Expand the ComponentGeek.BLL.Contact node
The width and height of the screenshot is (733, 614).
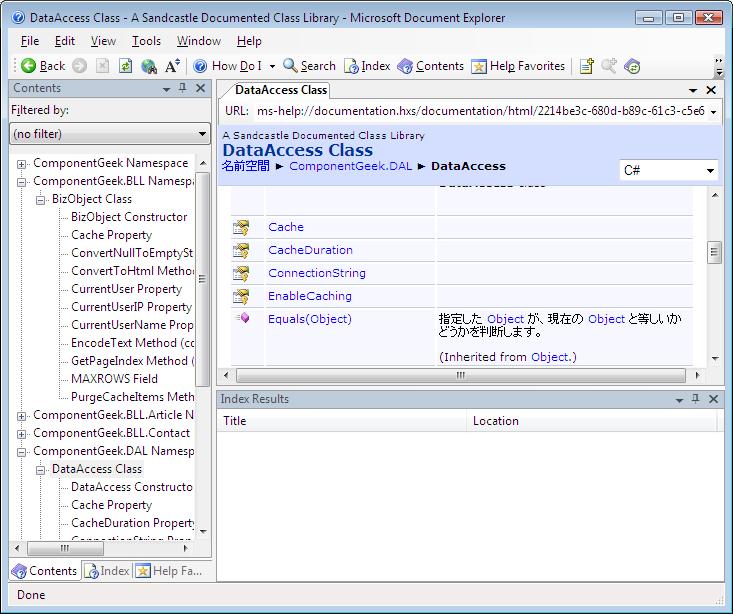point(22,434)
